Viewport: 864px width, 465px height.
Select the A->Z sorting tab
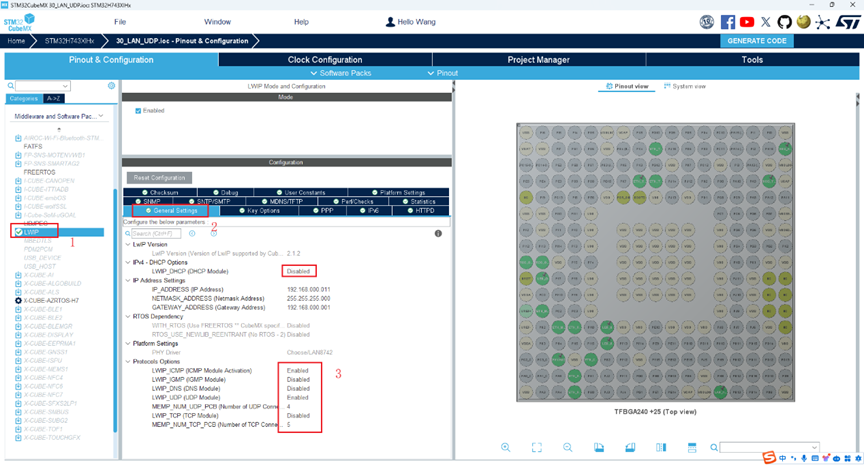(53, 99)
